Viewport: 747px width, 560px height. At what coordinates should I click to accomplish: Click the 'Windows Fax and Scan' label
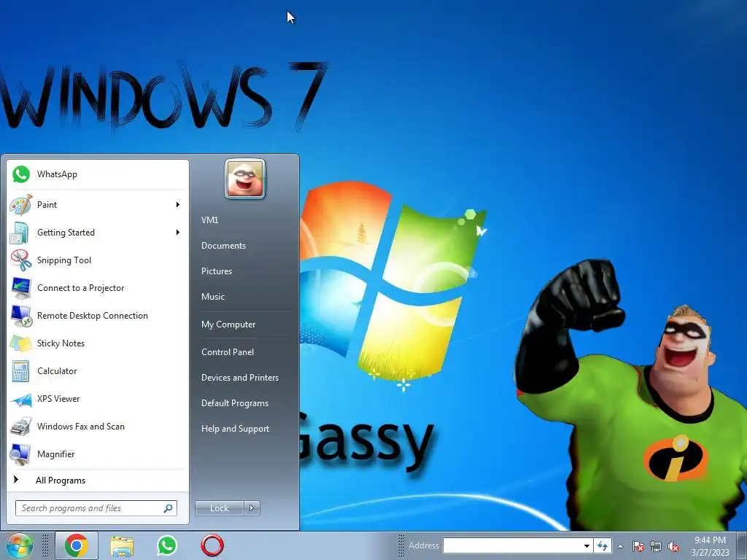tap(81, 427)
